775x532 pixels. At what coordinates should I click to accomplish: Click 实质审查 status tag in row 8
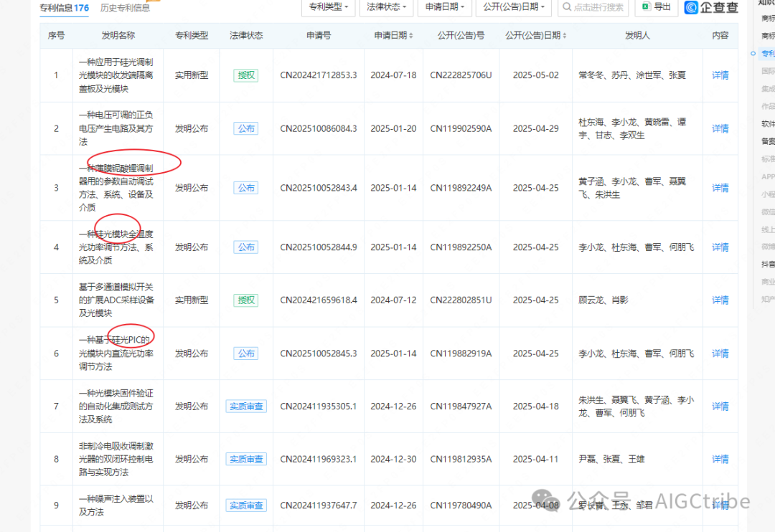coord(246,459)
